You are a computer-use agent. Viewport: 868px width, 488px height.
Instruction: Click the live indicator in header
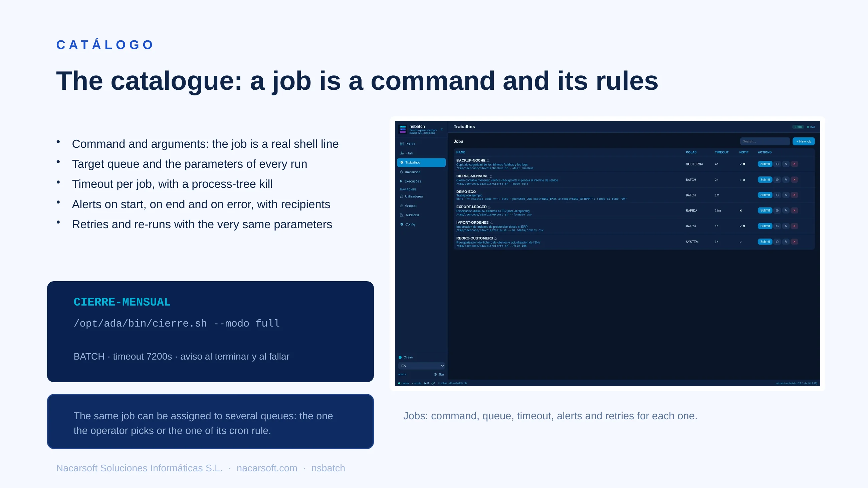[811, 127]
